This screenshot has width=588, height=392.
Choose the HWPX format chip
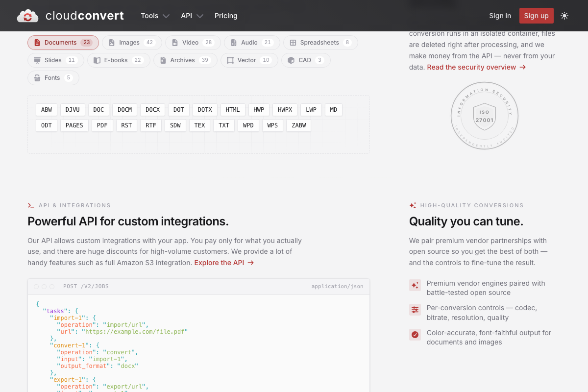[x=285, y=110]
